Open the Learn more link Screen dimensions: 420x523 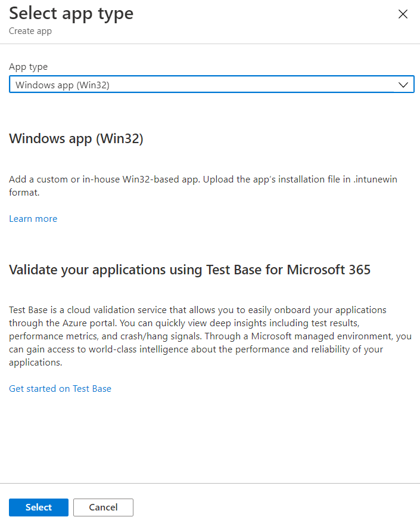tap(33, 219)
